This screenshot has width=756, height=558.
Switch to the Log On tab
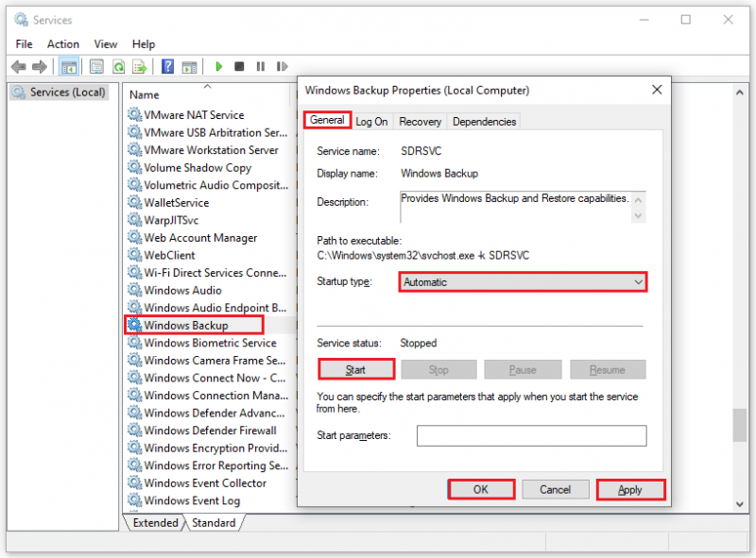tap(371, 122)
